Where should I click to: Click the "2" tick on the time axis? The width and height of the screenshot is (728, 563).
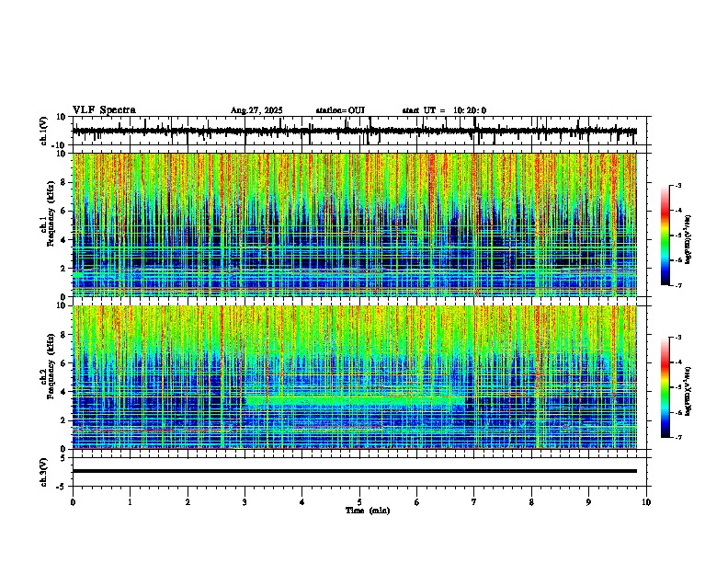(x=188, y=502)
